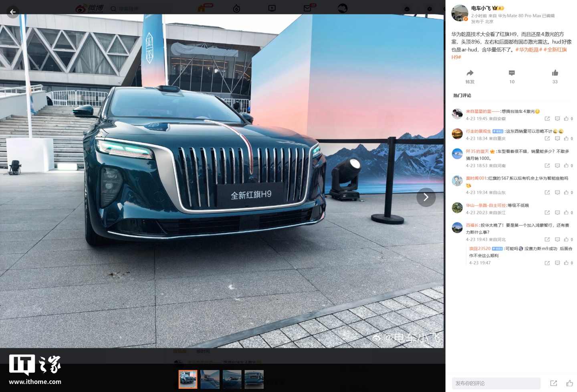The width and height of the screenshot is (577, 392).
Task: Click the share icon beside comment box
Action: coord(553,383)
